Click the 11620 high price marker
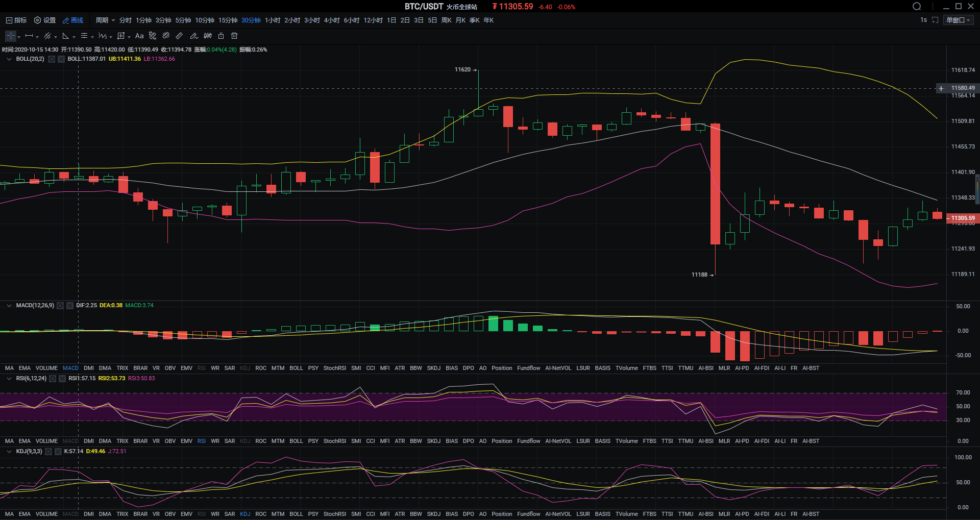Screen dimensions: 980x520 [x=465, y=69]
